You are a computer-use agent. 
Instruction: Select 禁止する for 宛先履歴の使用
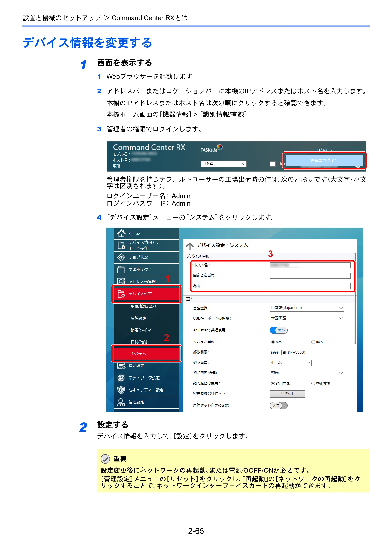pyautogui.click(x=313, y=383)
